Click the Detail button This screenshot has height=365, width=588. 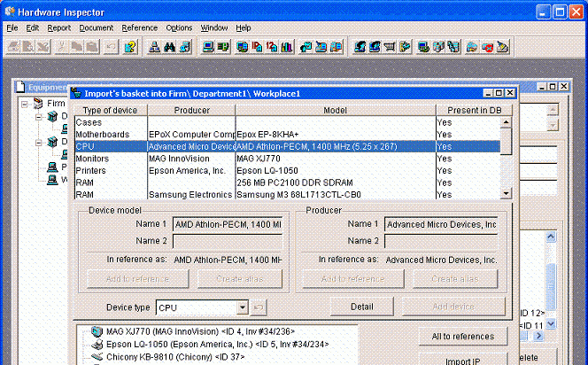[362, 307]
